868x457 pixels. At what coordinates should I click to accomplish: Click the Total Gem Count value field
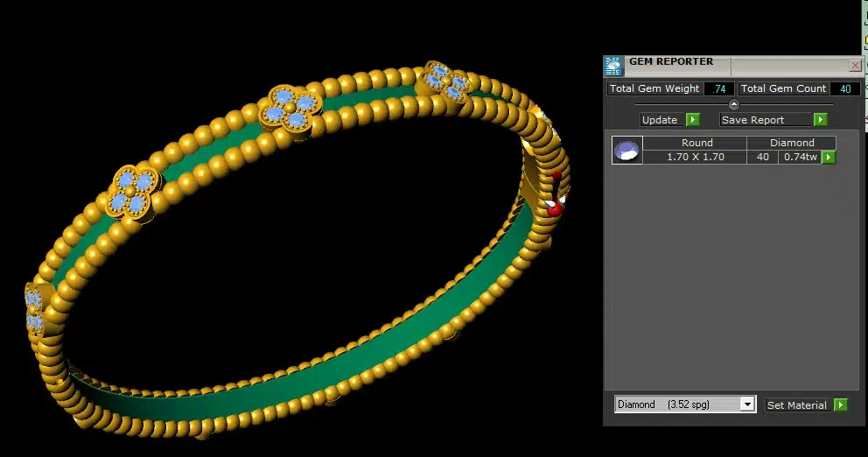844,89
